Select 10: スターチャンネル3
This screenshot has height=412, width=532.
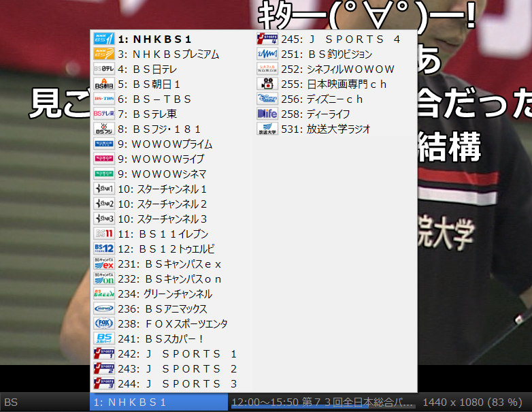[x=172, y=219]
